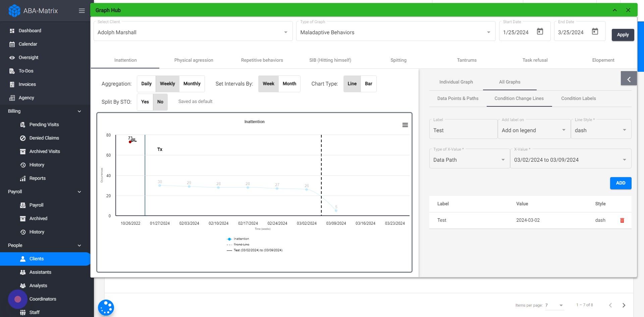644x317 pixels.
Task: Go to next page of results
Action: (x=624, y=305)
